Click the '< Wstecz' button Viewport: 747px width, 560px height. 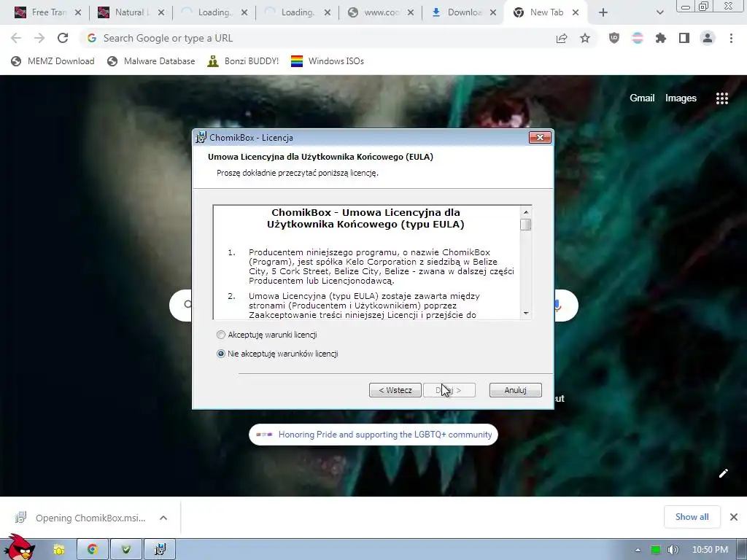[x=395, y=390]
